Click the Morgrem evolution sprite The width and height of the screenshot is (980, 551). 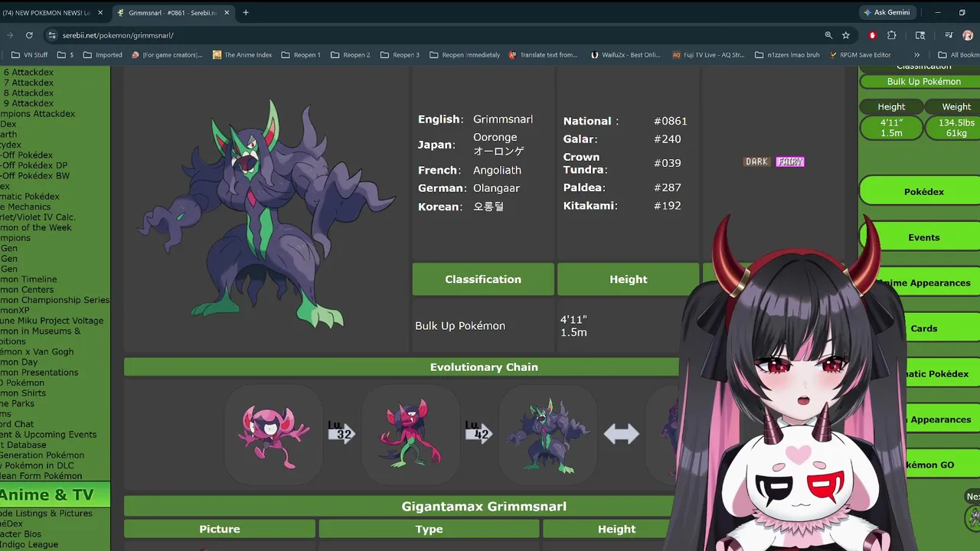tap(411, 434)
